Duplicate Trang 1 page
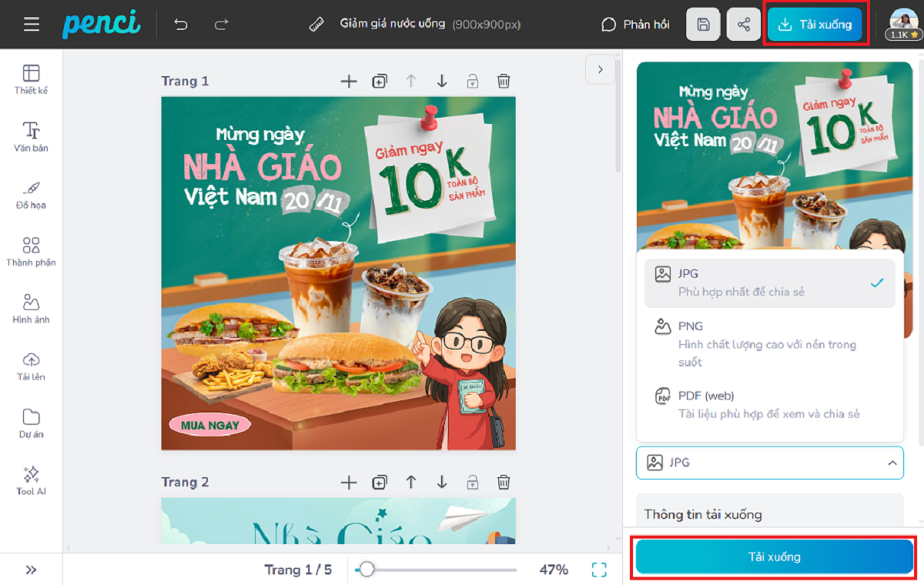 coord(380,81)
